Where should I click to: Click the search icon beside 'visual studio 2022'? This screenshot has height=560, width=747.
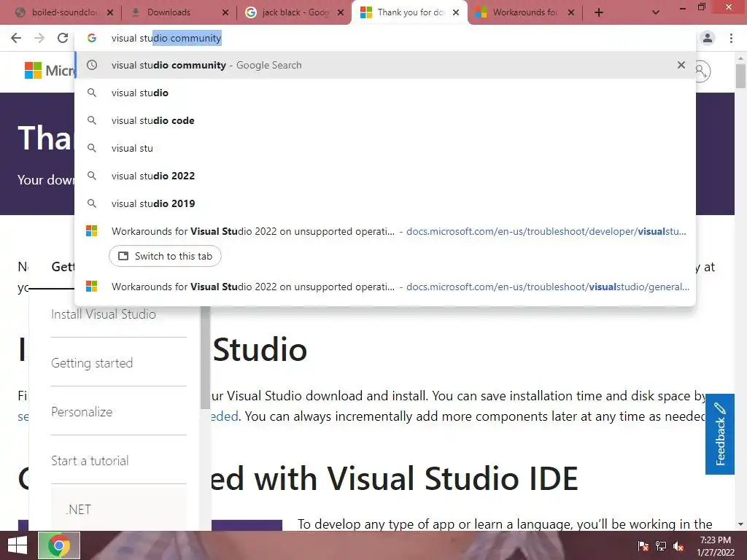click(x=92, y=176)
